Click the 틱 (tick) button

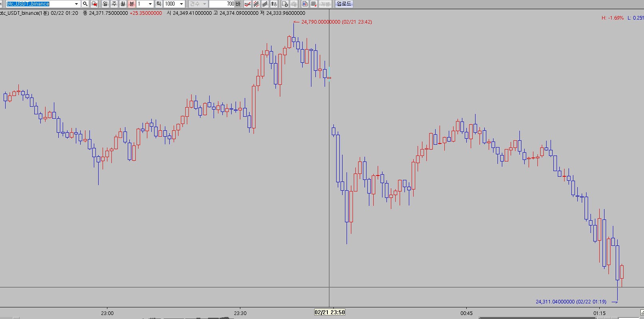pos(159,4)
